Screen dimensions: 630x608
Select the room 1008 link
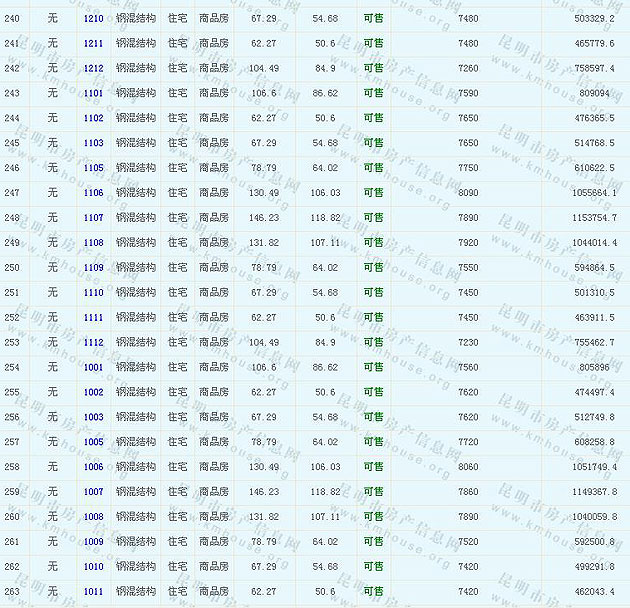click(93, 517)
